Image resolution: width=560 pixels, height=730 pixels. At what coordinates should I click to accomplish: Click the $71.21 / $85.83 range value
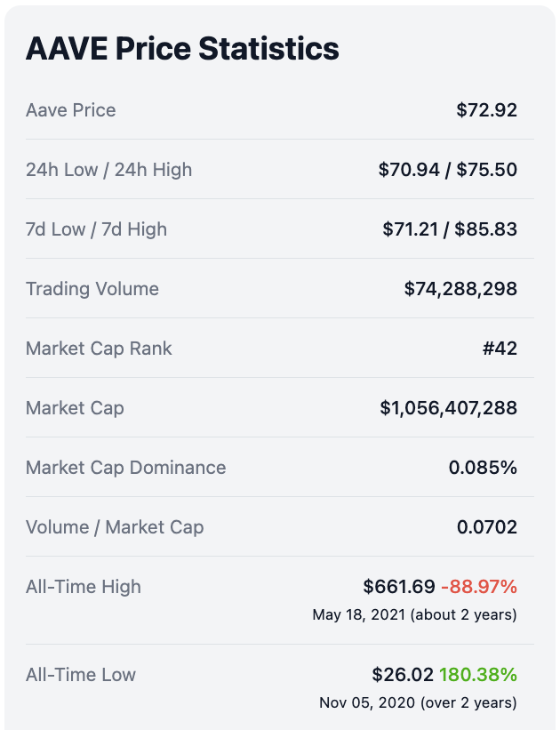click(x=450, y=229)
